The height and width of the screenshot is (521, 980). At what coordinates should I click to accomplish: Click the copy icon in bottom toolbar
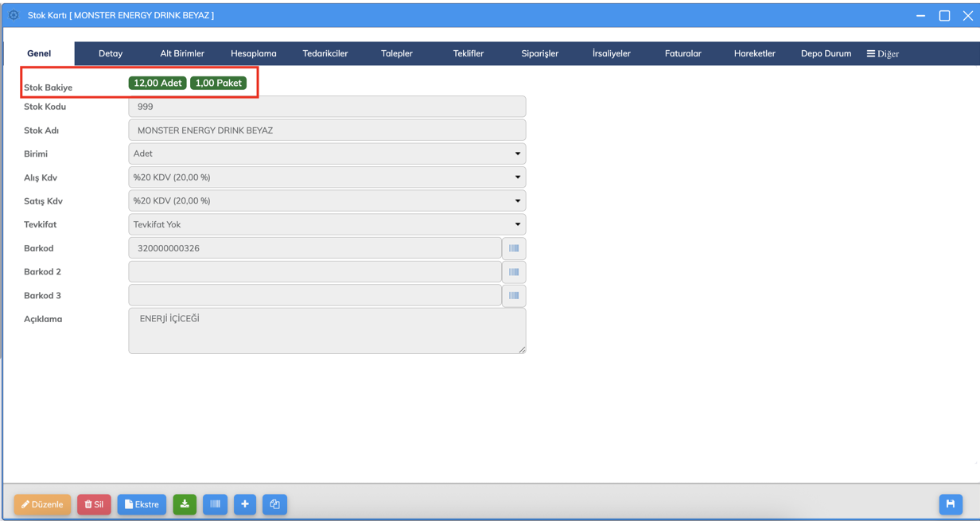(x=274, y=504)
